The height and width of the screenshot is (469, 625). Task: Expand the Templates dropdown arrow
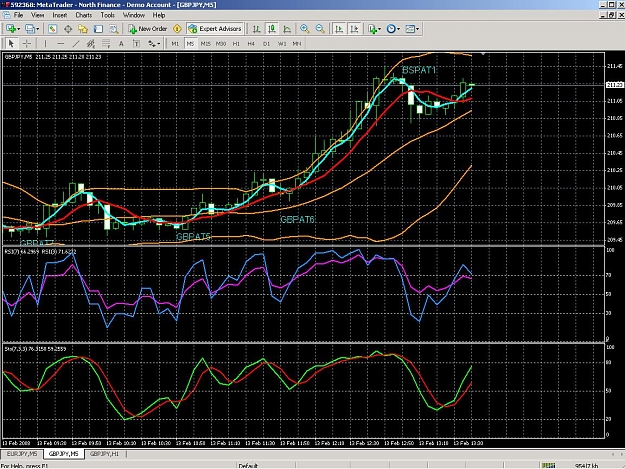click(417, 29)
